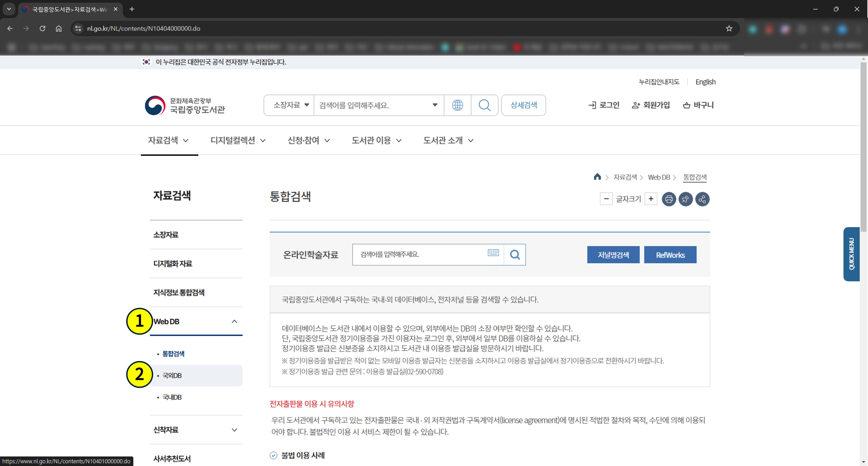Click the globe language icon in search bar
Viewport: 868px width, 466px height.
pos(457,105)
